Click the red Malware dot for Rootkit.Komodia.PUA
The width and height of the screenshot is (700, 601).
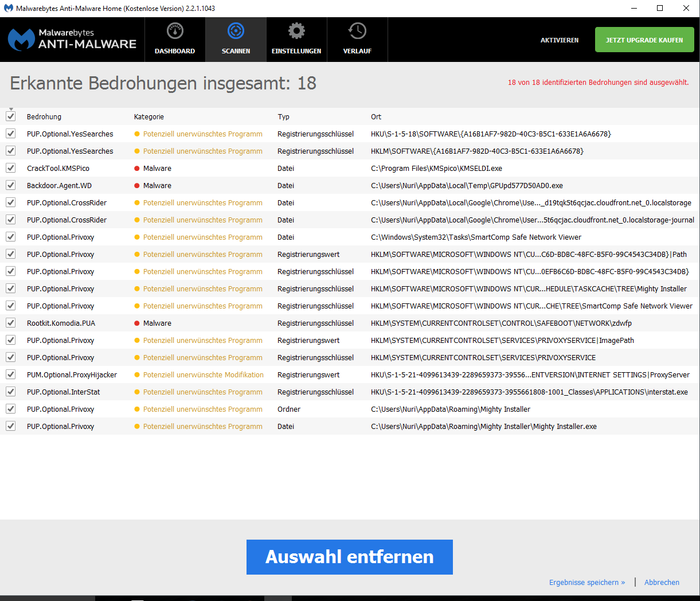137,323
